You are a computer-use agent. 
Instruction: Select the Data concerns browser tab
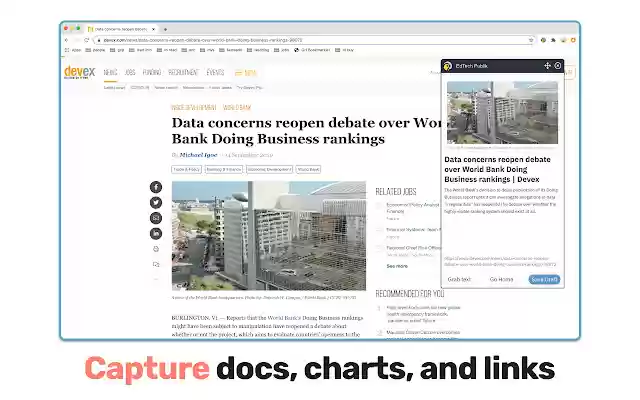pyautogui.click(x=121, y=29)
